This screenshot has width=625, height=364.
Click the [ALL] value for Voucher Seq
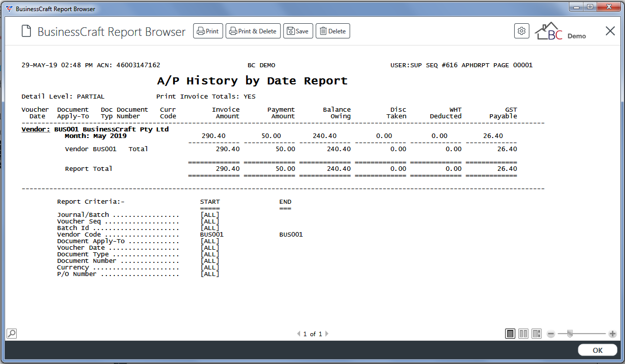[210, 221]
